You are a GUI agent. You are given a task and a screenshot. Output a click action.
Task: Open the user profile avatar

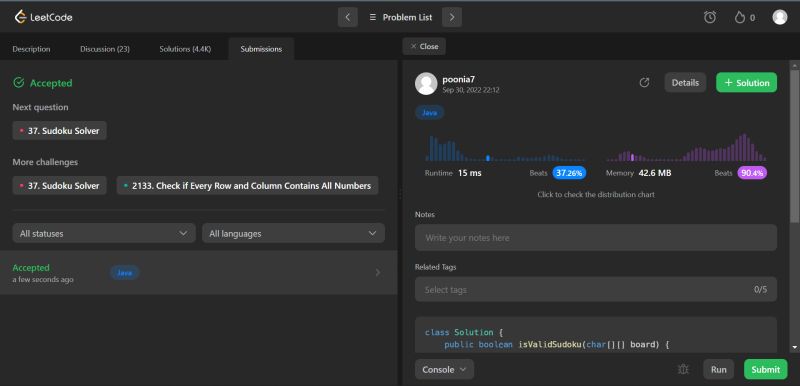click(780, 17)
